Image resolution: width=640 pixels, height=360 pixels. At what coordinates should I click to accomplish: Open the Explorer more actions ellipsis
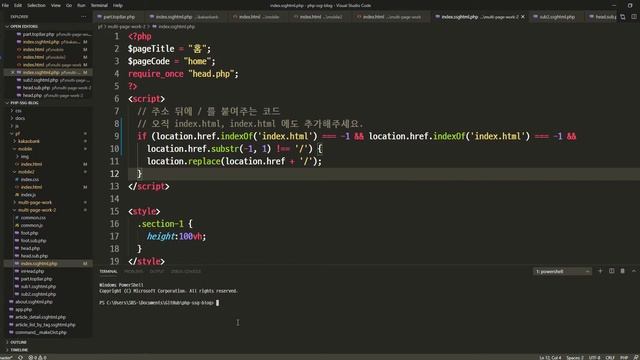click(x=84, y=17)
